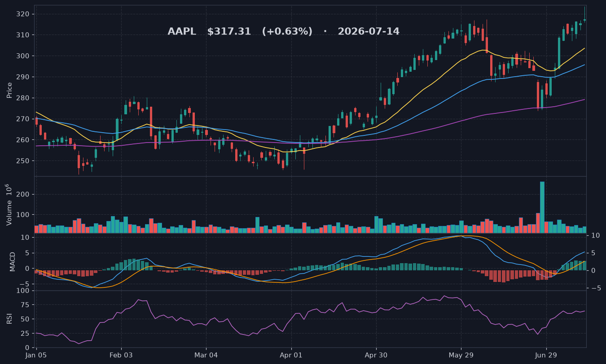Image resolution: width=606 pixels, height=364 pixels.
Task: Click the 260 tick on the Price axis
Action: coord(23,140)
